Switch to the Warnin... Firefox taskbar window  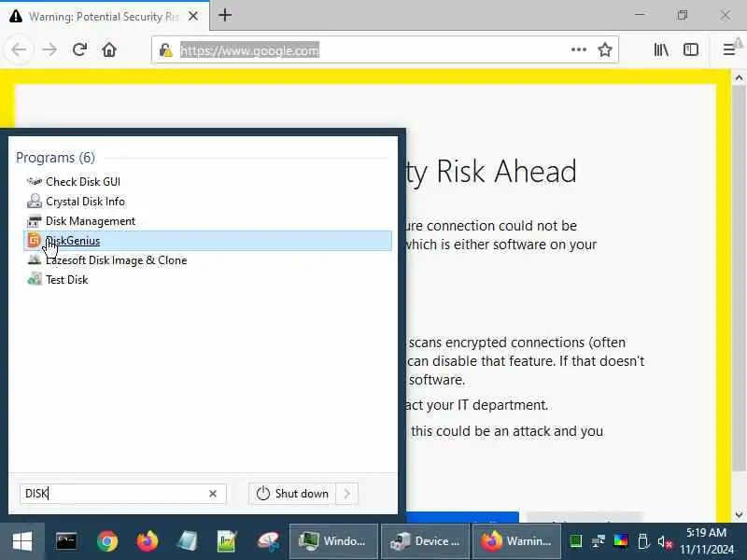(x=517, y=541)
